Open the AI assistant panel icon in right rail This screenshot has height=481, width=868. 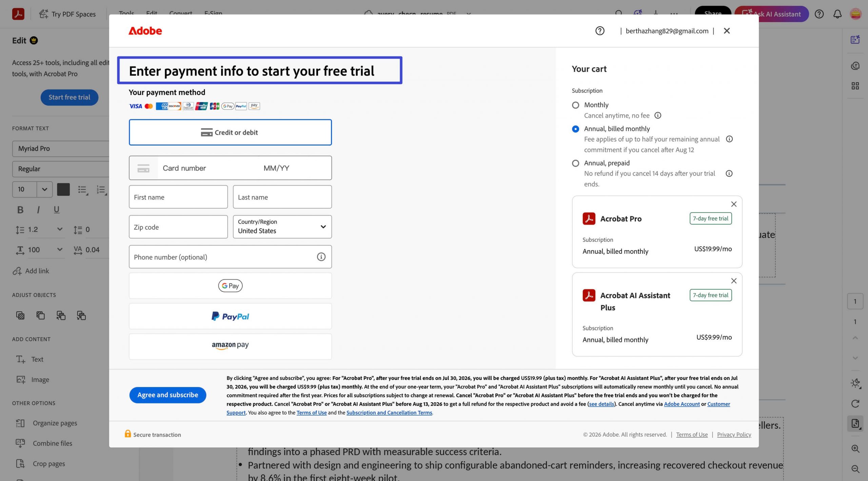point(855,40)
